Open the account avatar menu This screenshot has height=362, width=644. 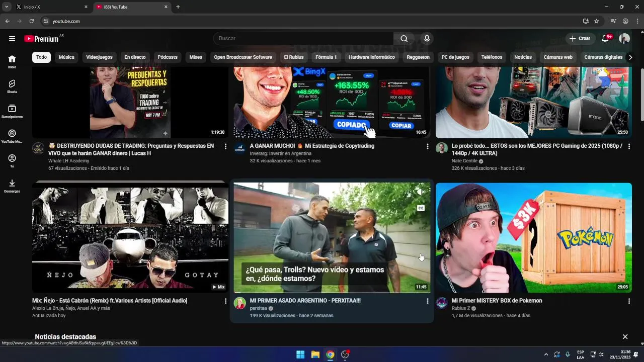[x=624, y=39]
